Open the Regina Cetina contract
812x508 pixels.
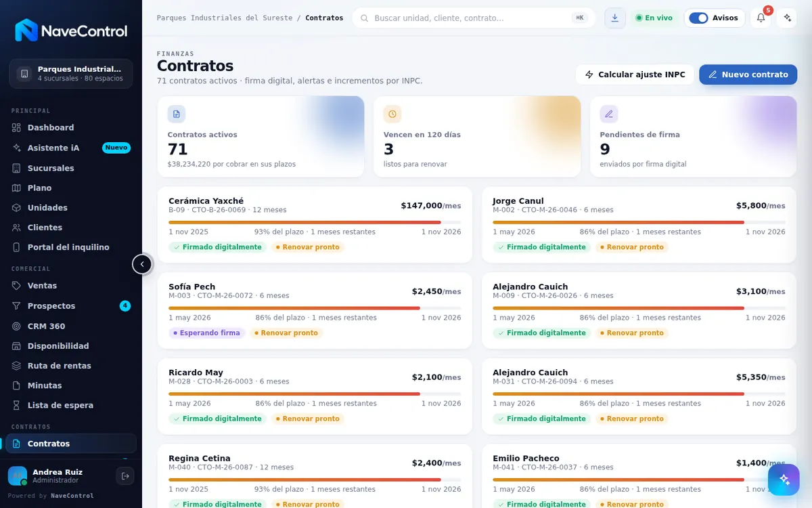[x=315, y=476]
